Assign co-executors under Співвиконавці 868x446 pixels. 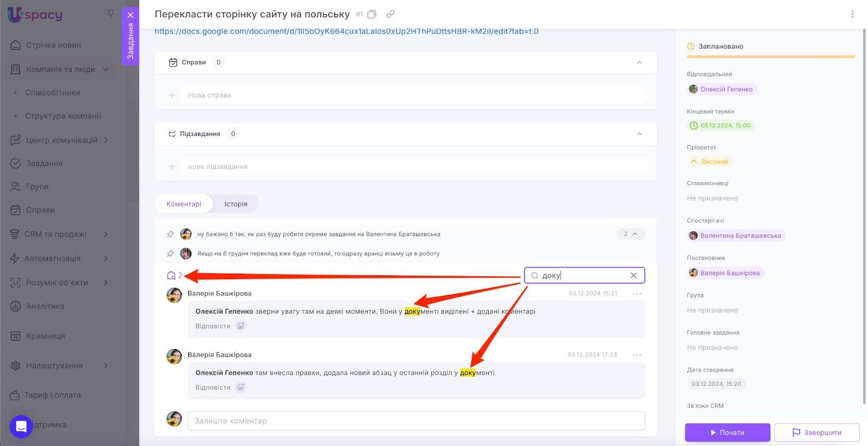[712, 198]
